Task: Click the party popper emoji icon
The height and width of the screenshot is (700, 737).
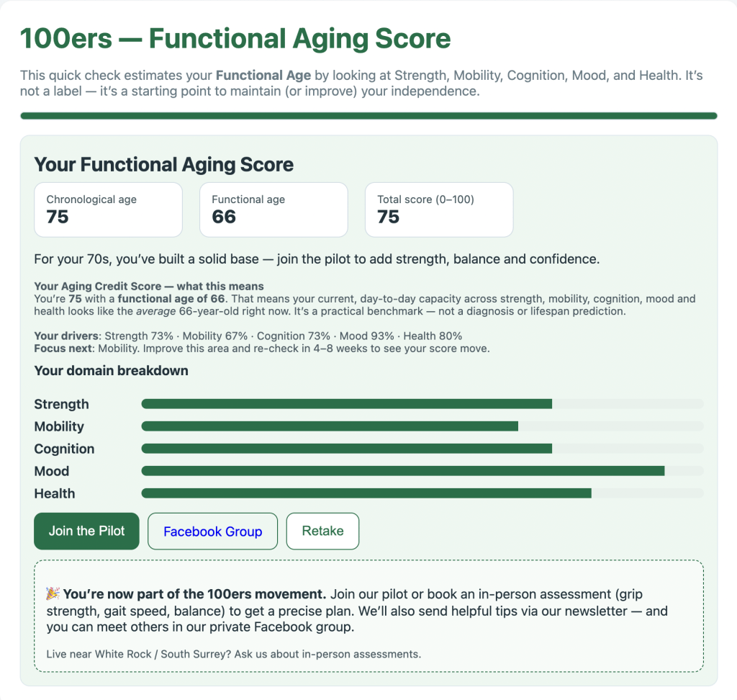Action: [53, 594]
